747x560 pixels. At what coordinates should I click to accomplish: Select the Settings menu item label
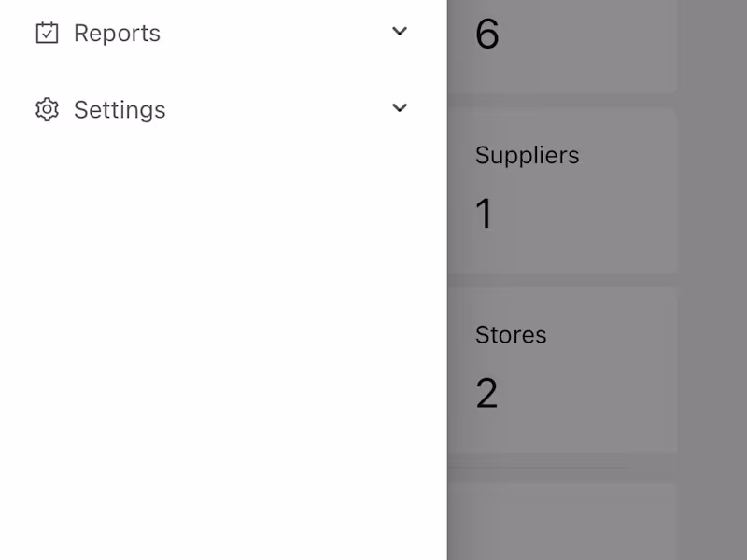tap(120, 109)
